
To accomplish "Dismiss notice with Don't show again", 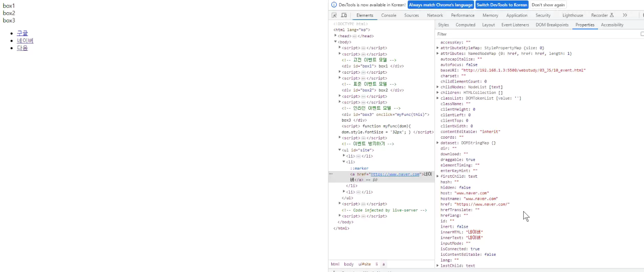I will (x=548, y=5).
